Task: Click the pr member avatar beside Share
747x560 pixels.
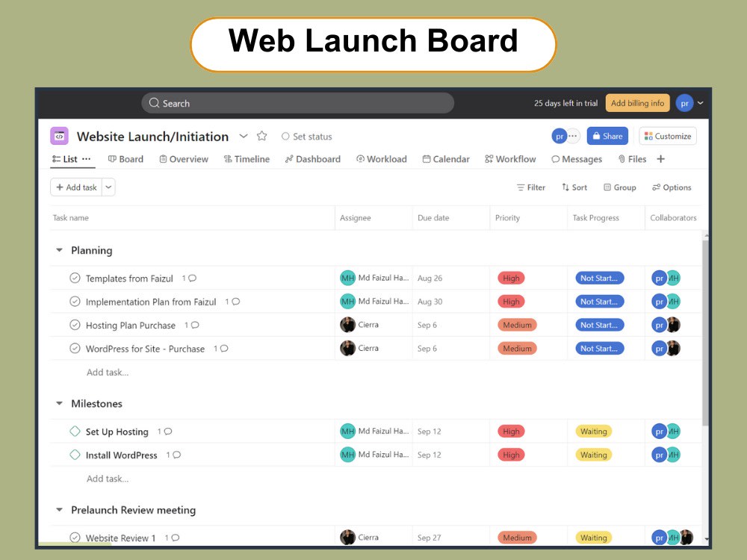Action: pyautogui.click(x=560, y=136)
